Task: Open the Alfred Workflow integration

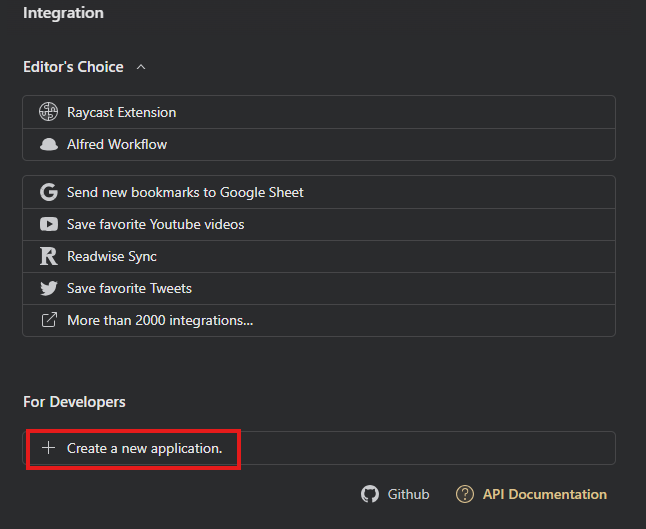Action: click(x=117, y=144)
